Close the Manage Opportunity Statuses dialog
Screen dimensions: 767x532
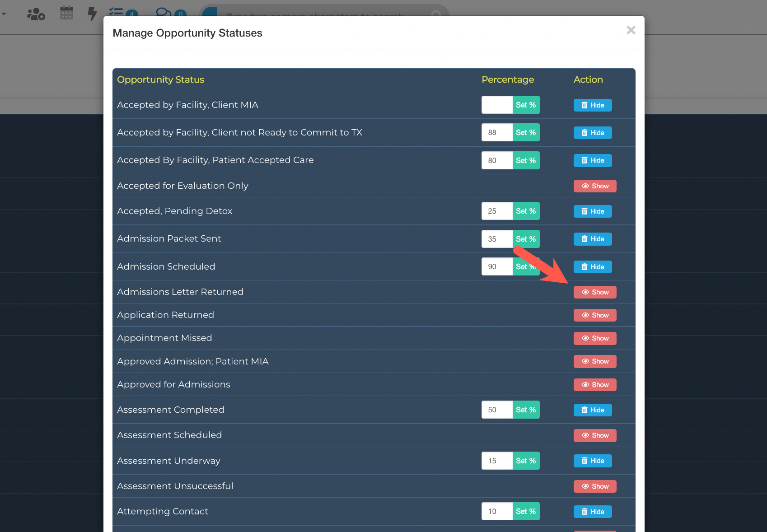[631, 30]
